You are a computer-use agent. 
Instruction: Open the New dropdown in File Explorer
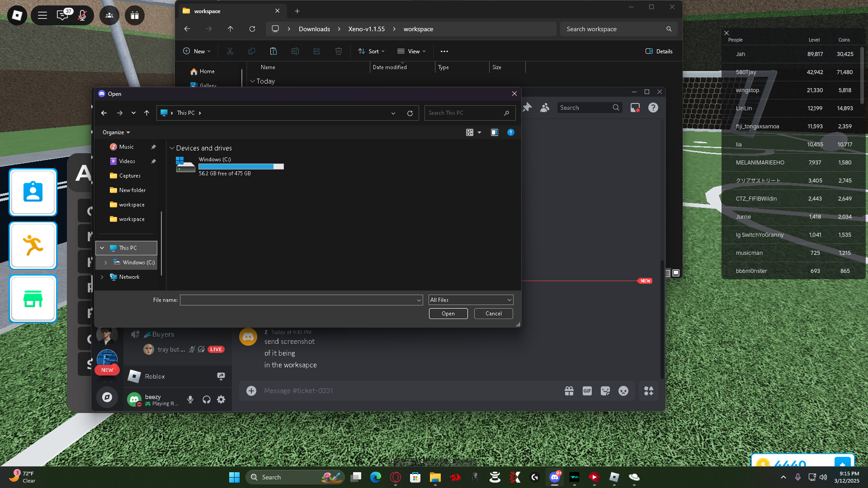coord(197,51)
